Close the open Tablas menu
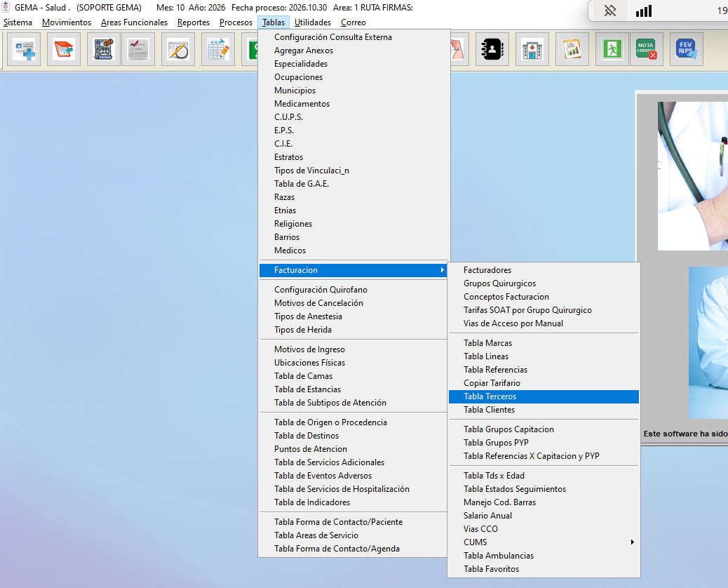Image resolution: width=728 pixels, height=588 pixels. 274,22
